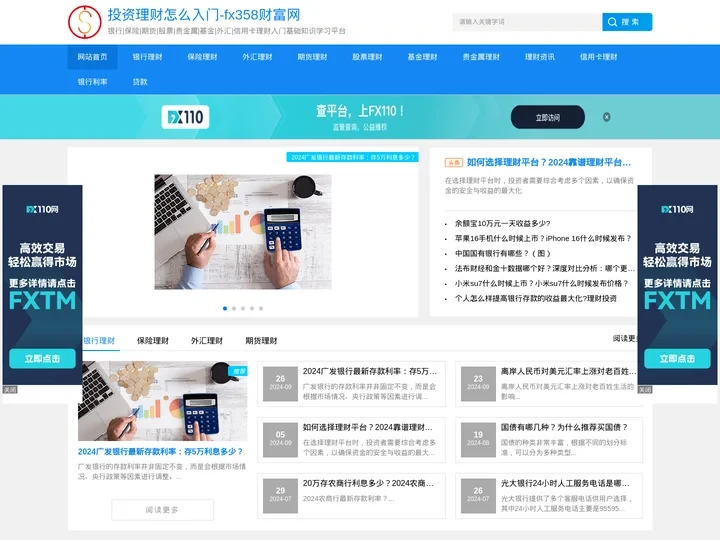Open the 基金理财 nav menu item
Viewport: 720px width, 540px height.
pos(422,57)
